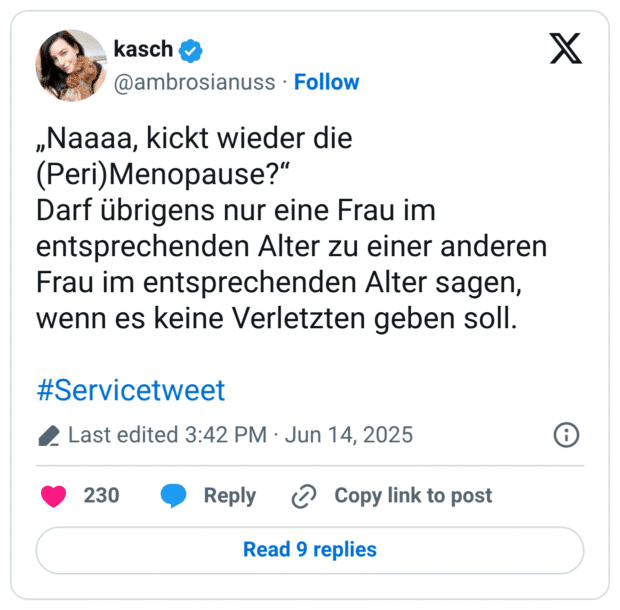Open kasch's profile picture
620x610 pixels.
tap(71, 65)
